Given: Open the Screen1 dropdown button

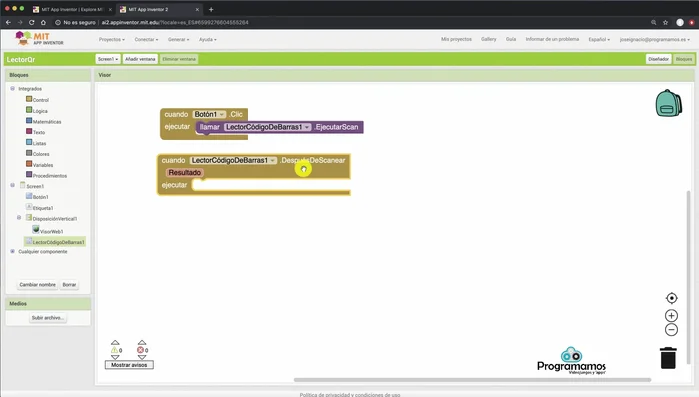Looking at the screenshot, I should (x=108, y=59).
